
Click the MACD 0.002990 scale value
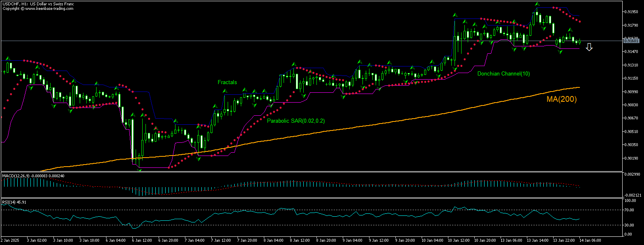[632, 175]
